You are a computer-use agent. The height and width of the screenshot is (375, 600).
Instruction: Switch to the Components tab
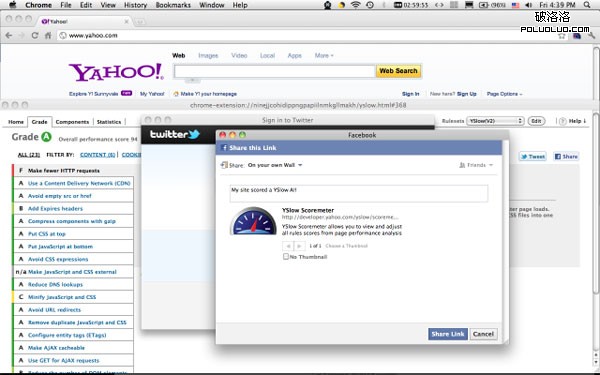72,122
